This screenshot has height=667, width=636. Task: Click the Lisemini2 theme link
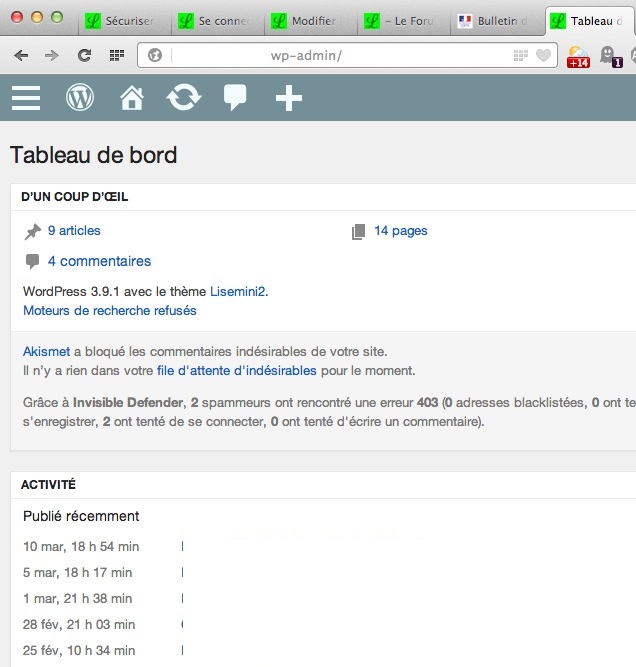pyautogui.click(x=237, y=291)
